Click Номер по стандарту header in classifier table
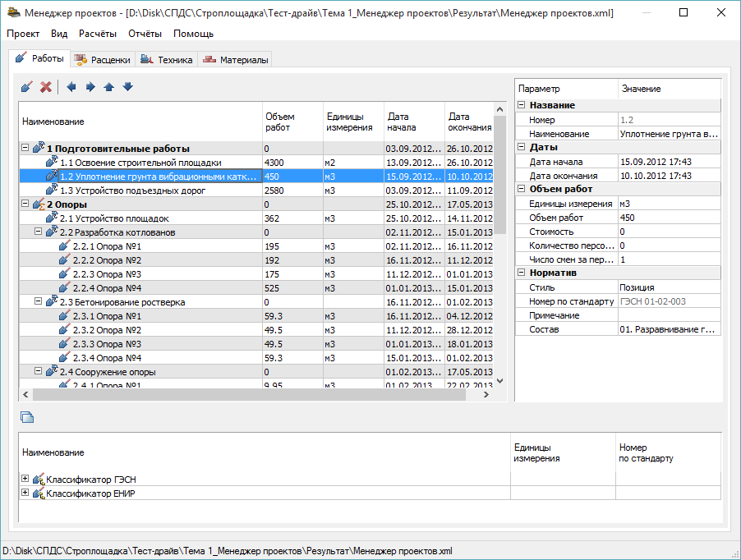741x560 pixels. [x=668, y=452]
